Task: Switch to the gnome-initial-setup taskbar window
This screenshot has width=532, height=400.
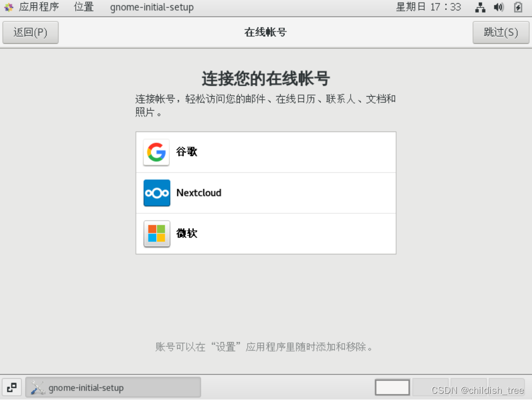Action: pyautogui.click(x=113, y=387)
